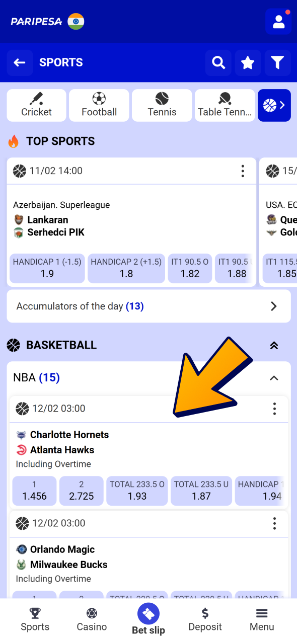Open the search icon
Viewport: 297px width, 644px height.
click(218, 62)
